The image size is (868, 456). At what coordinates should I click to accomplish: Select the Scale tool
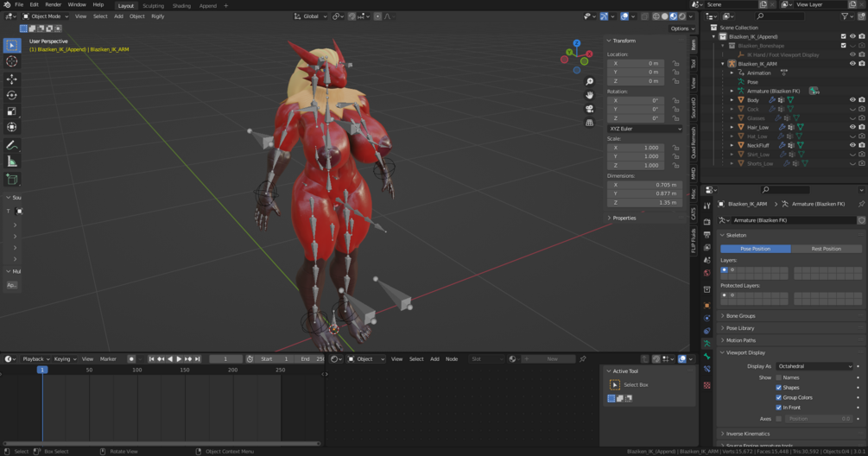pos(11,111)
